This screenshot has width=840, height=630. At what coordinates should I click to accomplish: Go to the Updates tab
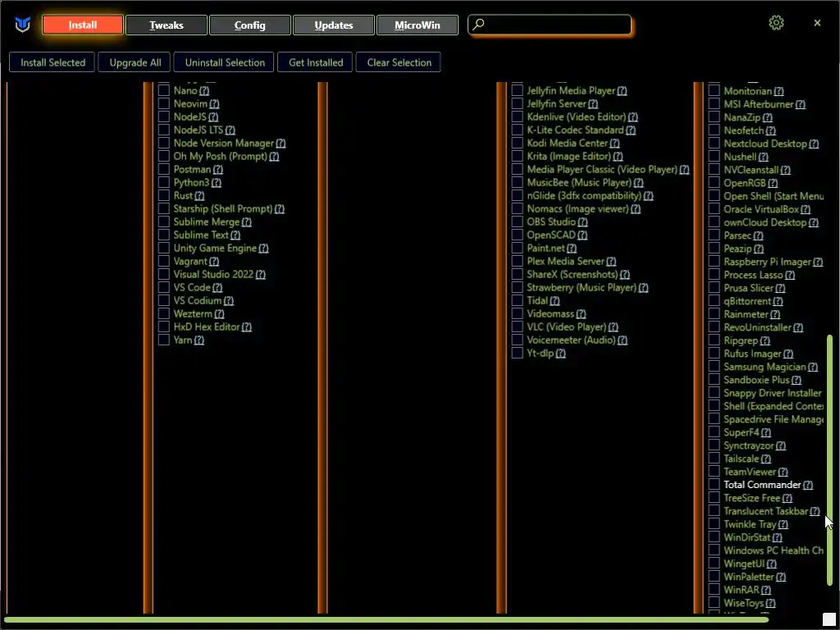click(x=333, y=25)
